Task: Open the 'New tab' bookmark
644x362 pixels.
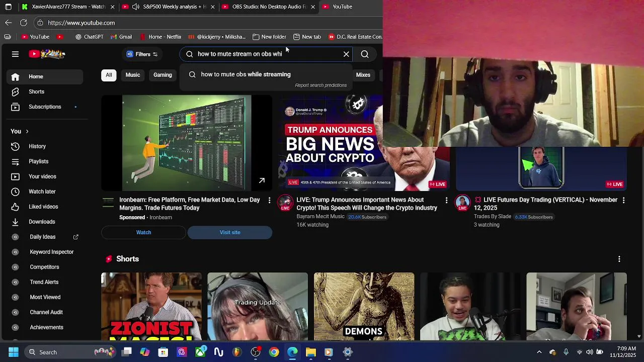Action: (307, 37)
